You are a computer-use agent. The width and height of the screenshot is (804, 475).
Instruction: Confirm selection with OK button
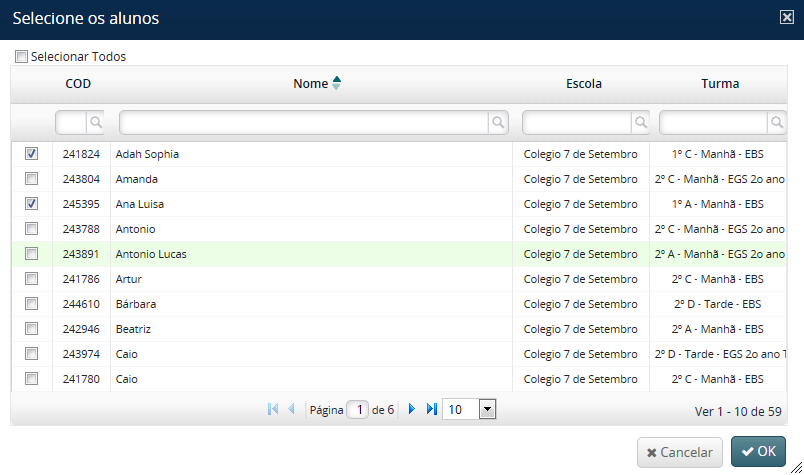click(758, 452)
